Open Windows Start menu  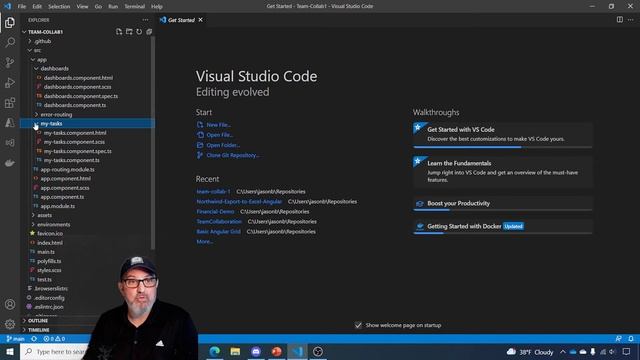point(10,351)
